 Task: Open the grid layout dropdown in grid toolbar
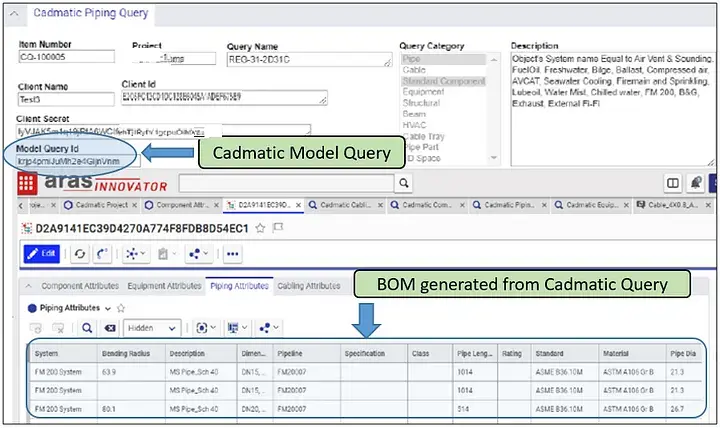point(237,328)
